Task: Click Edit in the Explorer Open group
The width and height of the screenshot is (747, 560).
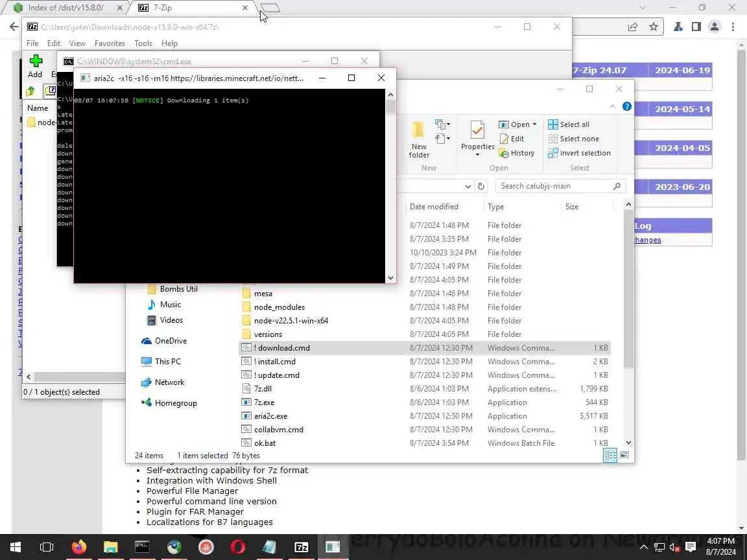Action: (x=512, y=139)
